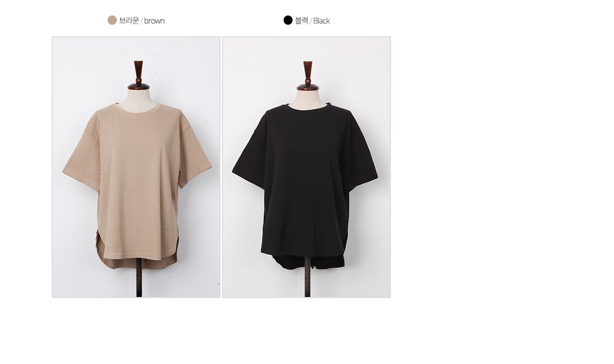The image size is (614, 364).
Task: Click the English word brown
Action: (155, 21)
